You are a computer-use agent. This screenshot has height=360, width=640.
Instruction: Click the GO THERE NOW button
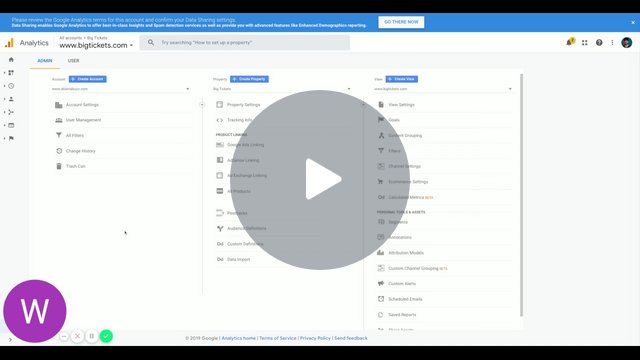401,22
